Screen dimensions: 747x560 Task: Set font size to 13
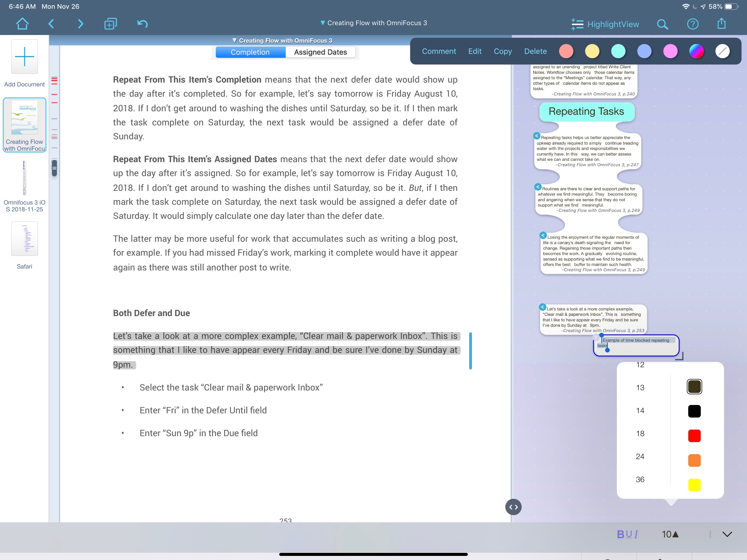640,387
